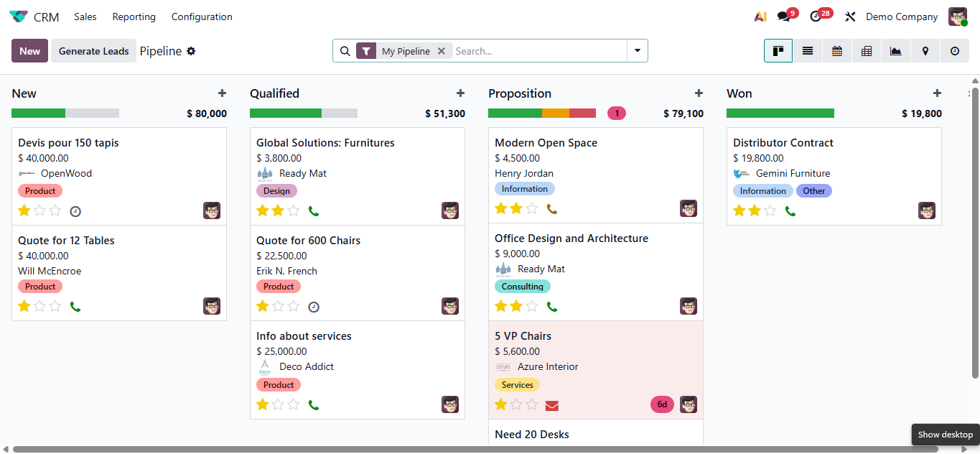Click the Generate Leads button
This screenshot has width=980, height=454.
(x=93, y=50)
